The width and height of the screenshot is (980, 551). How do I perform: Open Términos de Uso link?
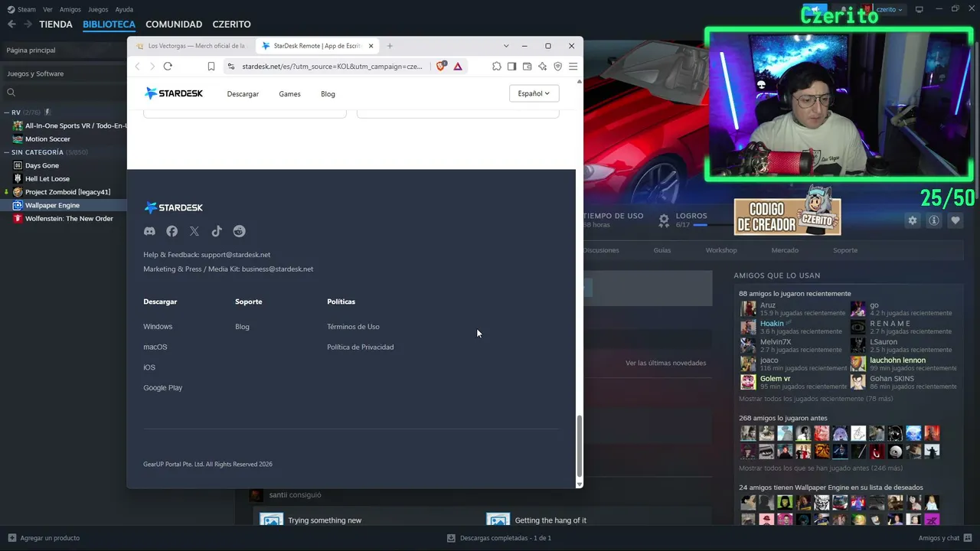pyautogui.click(x=353, y=327)
